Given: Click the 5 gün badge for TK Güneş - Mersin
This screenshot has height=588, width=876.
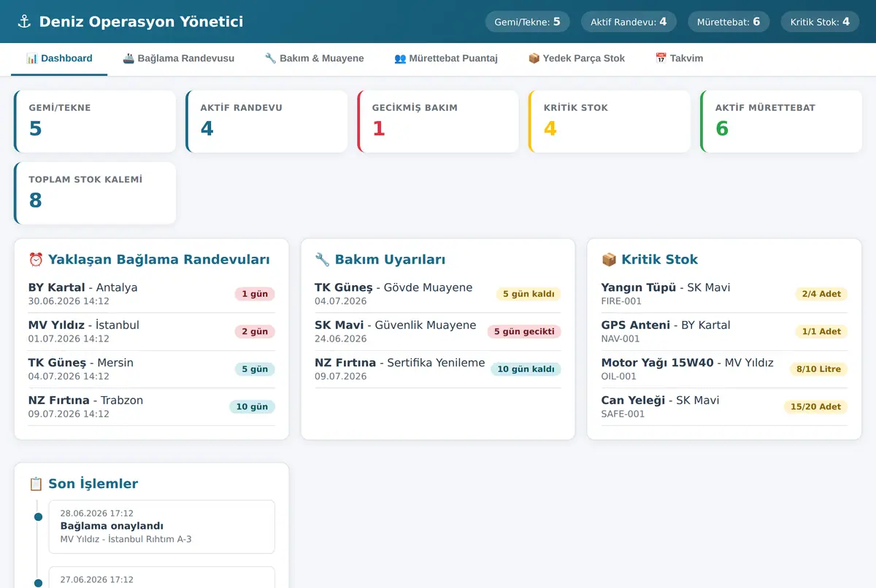Looking at the screenshot, I should click(x=255, y=369).
